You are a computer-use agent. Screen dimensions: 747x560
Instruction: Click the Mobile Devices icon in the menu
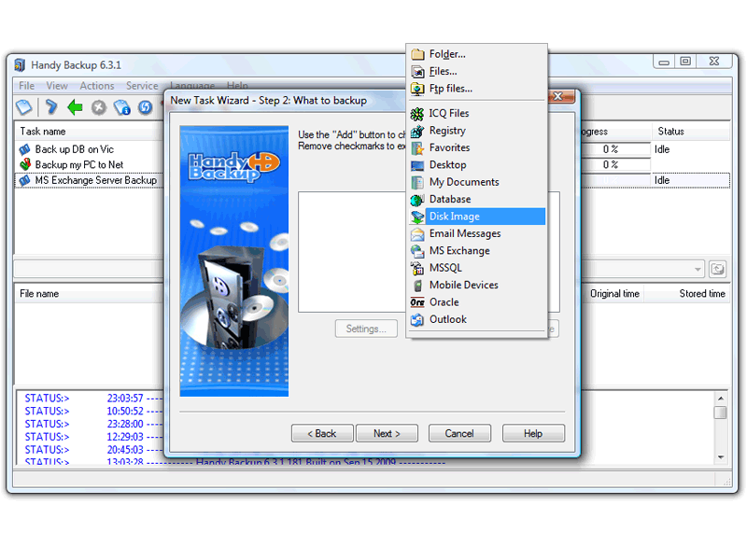pos(417,286)
